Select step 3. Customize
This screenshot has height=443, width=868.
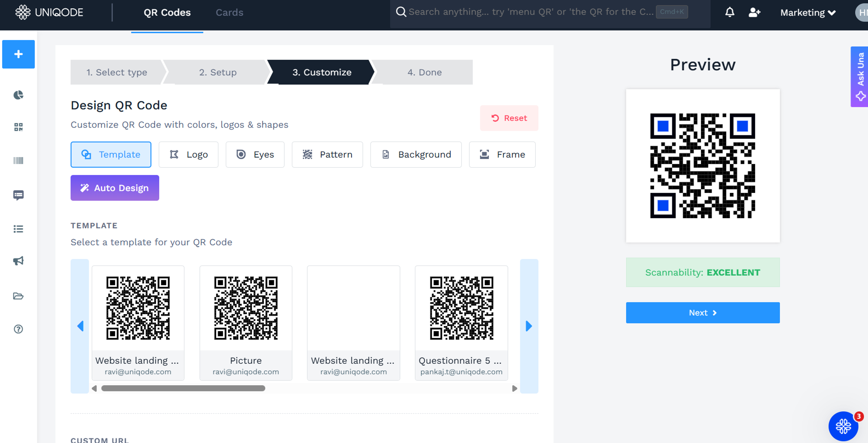[322, 72]
